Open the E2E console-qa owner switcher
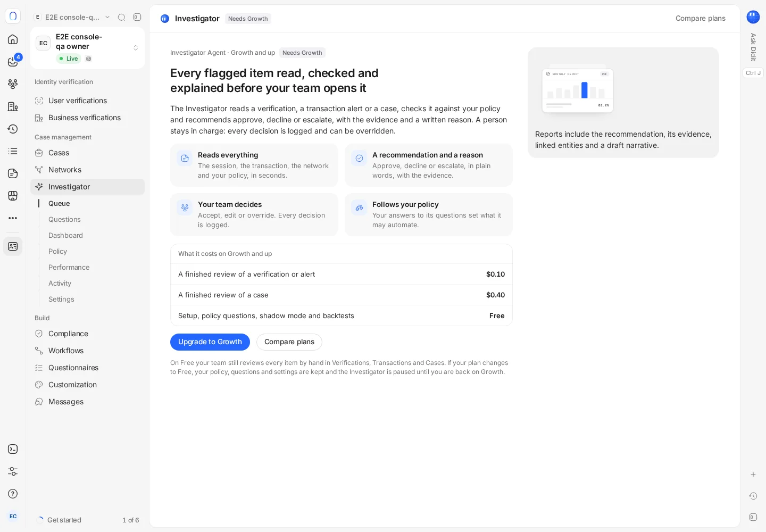The image size is (766, 532). [x=87, y=48]
